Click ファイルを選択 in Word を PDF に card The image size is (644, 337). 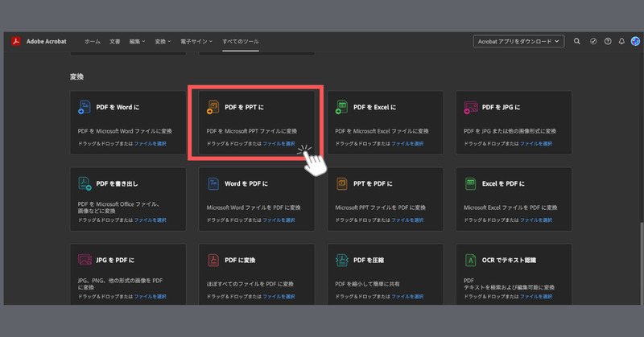point(279,220)
